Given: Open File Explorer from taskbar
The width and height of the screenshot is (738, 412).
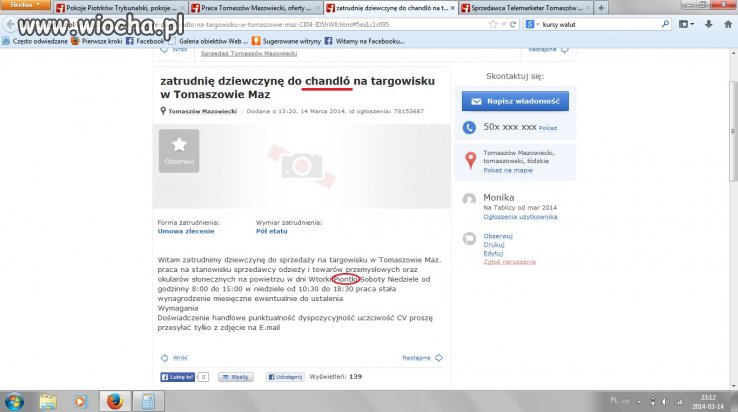Looking at the screenshot, I should coord(48,402).
